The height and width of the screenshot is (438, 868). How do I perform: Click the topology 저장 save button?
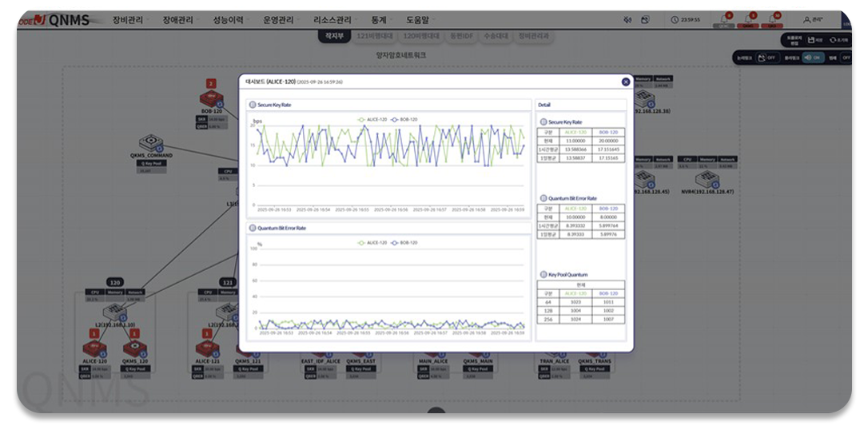[x=814, y=40]
